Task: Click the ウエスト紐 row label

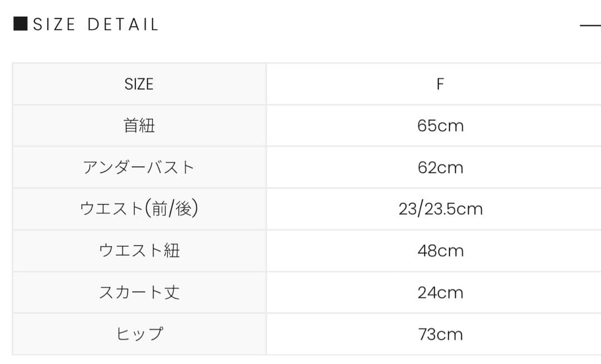Action: [139, 251]
